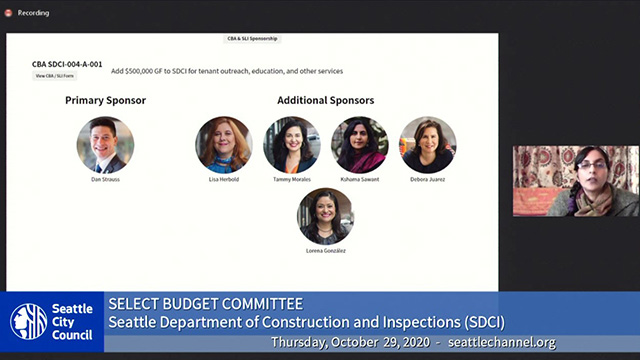Viewport: 640px width, 360px height.
Task: Click the Debora Juarez name label
Action: click(428, 179)
